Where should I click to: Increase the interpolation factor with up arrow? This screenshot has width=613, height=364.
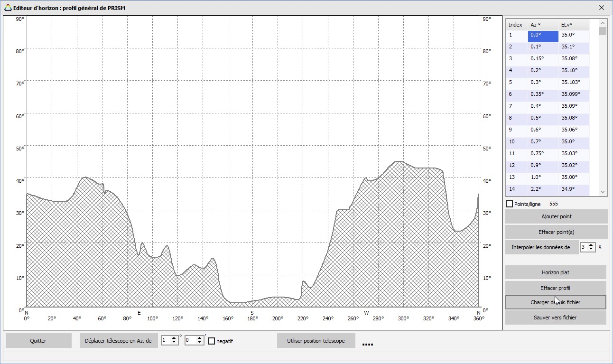click(591, 245)
